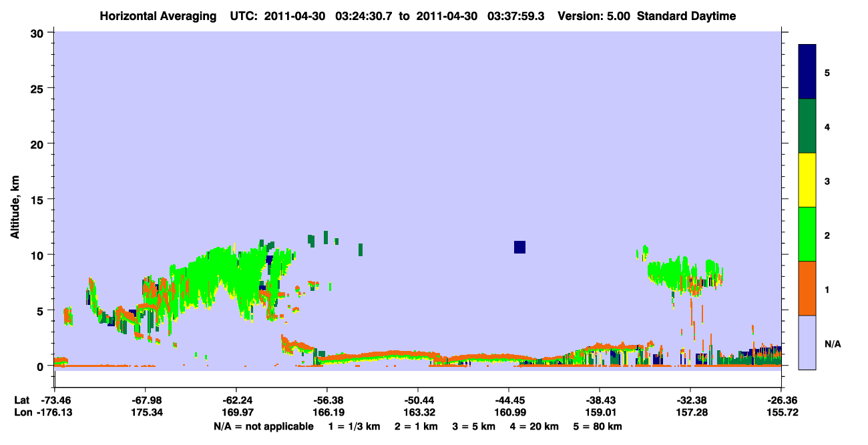This screenshot has width=868, height=445.
Task: Click the lavender N/A legend swatch
Action: point(807,342)
